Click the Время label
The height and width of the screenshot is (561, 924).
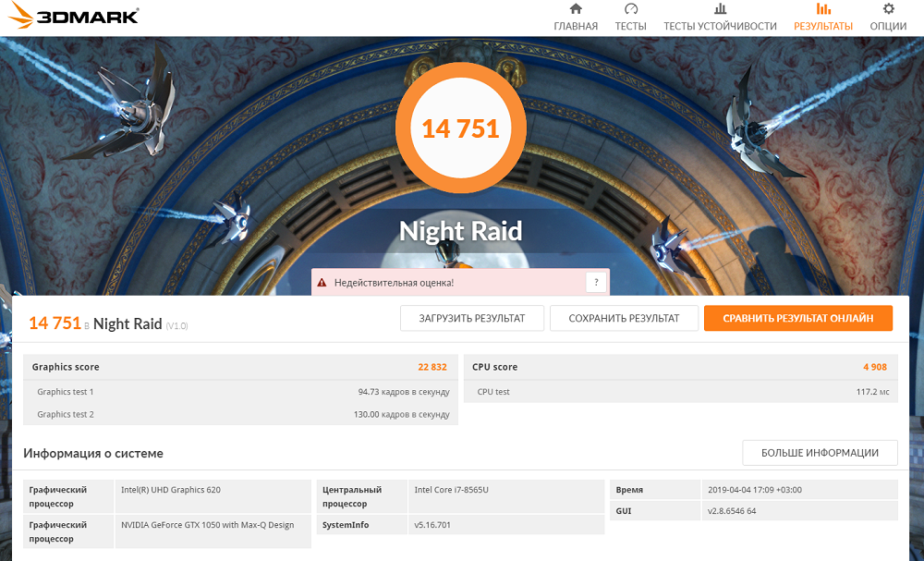tap(629, 490)
